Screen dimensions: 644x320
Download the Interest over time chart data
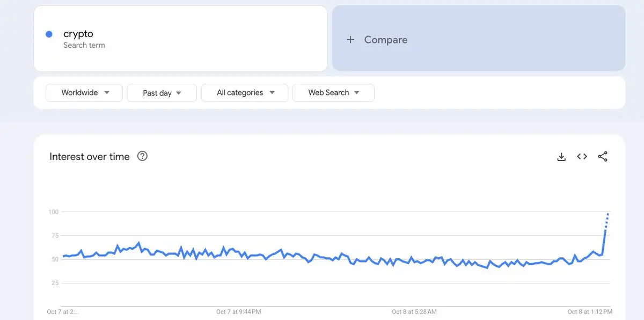point(561,157)
